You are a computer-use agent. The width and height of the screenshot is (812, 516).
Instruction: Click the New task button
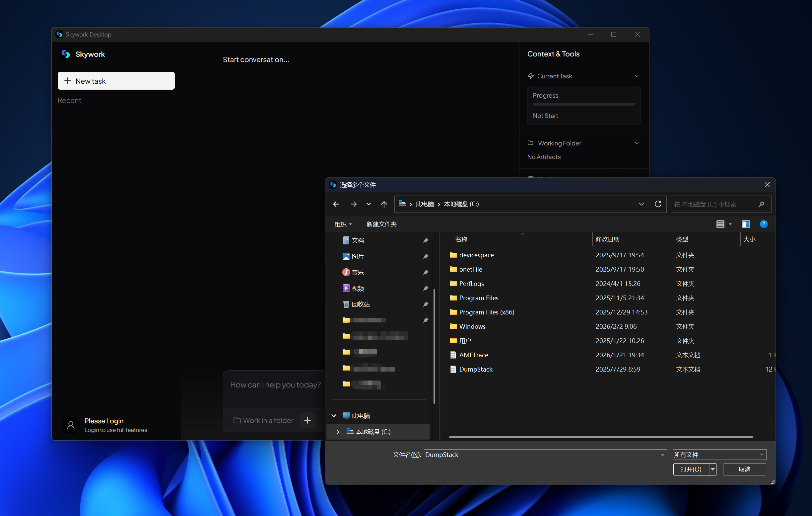point(116,81)
